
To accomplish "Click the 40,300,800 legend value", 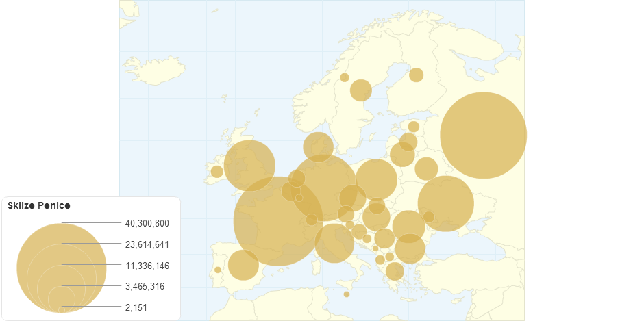I will point(147,224).
